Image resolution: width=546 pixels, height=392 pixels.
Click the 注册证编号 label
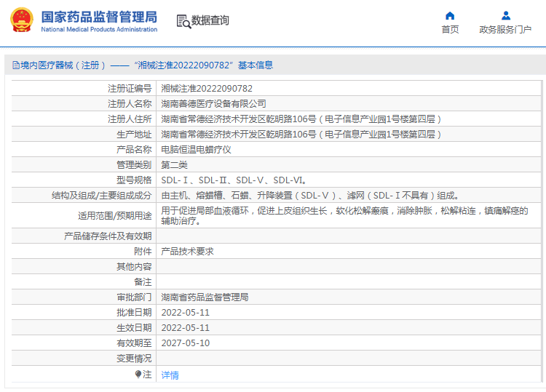coord(130,88)
